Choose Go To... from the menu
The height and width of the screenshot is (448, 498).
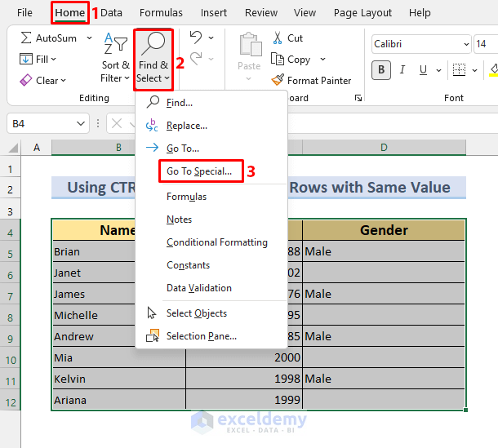[x=211, y=149]
